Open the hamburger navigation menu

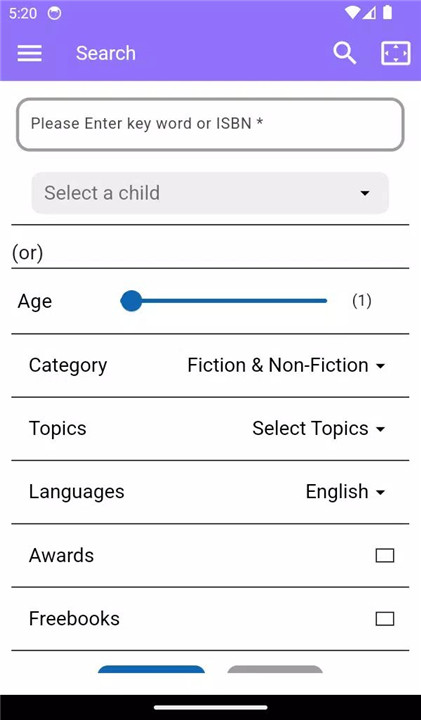click(x=29, y=53)
